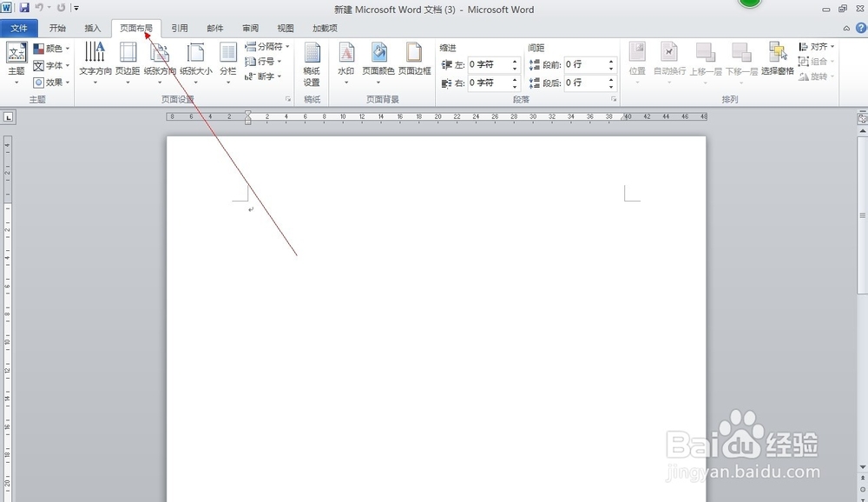Image resolution: width=868 pixels, height=502 pixels.
Task: Click the Save icon in quick access toolbar
Action: tap(25, 8)
